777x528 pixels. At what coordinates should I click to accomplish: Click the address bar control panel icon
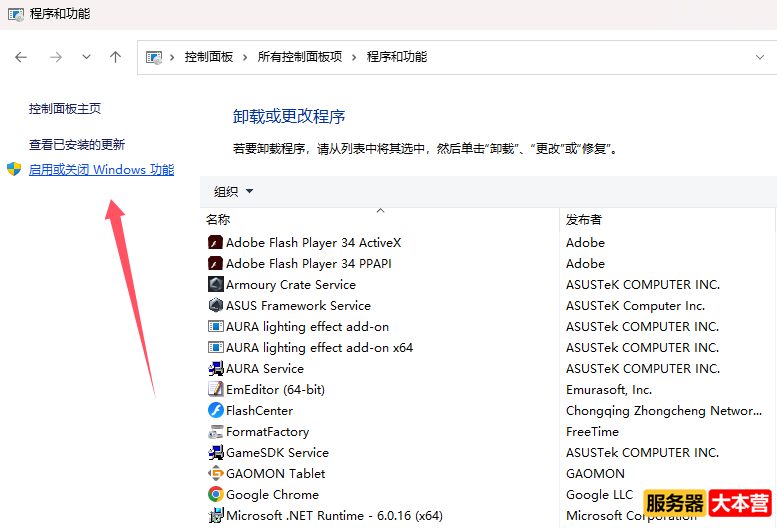coord(154,57)
